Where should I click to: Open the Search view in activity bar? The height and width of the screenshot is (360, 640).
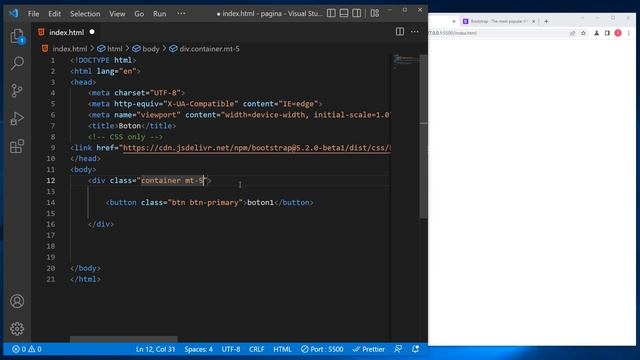(17, 63)
